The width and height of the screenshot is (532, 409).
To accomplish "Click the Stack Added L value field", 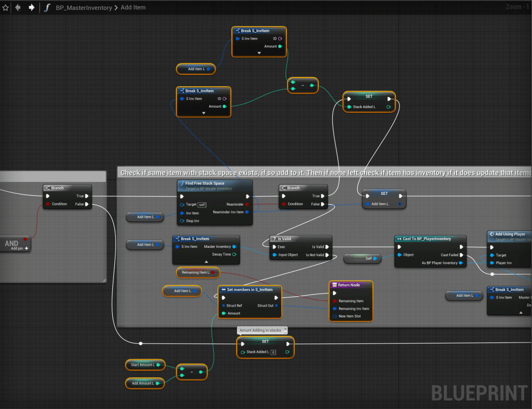I will tap(273, 352).
